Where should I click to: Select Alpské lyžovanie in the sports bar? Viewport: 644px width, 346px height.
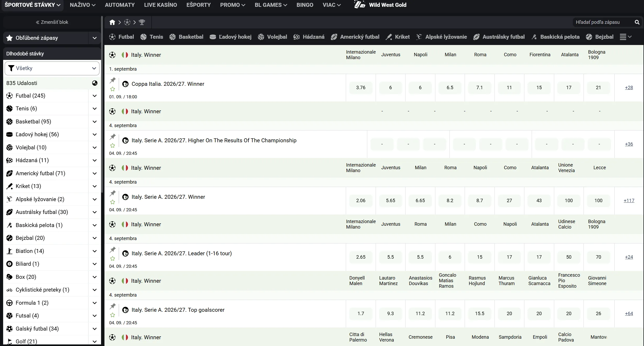pyautogui.click(x=441, y=37)
